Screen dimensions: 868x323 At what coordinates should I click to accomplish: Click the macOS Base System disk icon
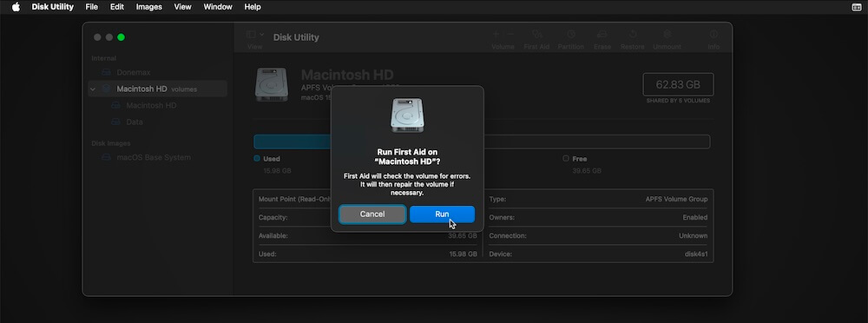click(106, 157)
